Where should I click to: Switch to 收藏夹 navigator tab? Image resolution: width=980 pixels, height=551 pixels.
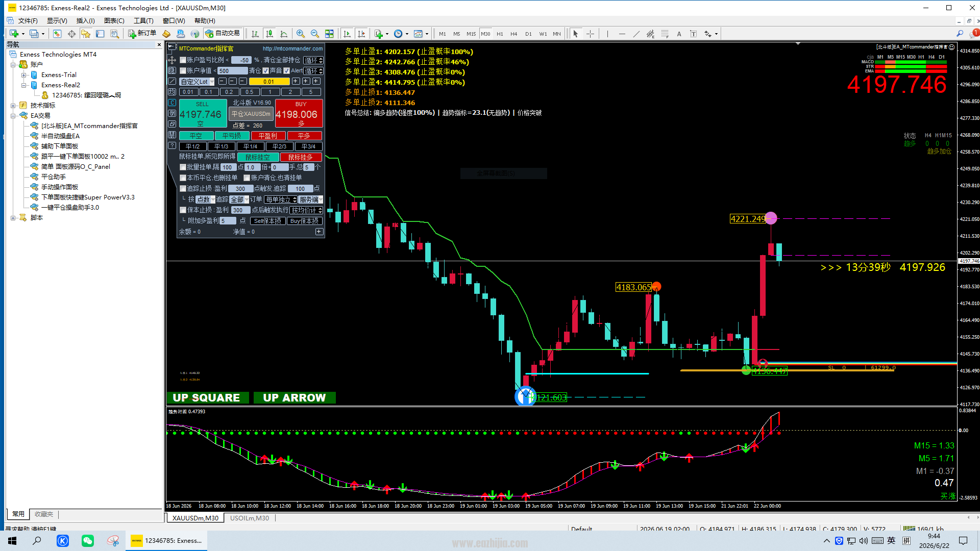(x=44, y=514)
